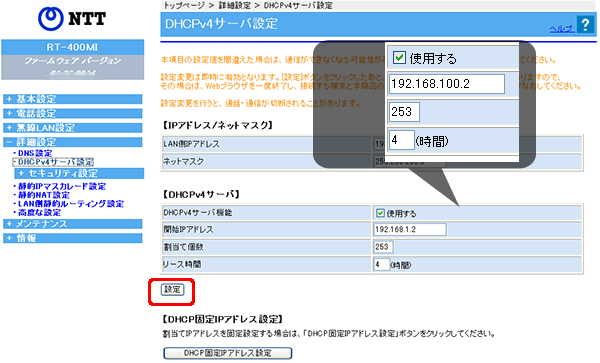Viewport: 600px width, 363px height.
Task: Click 詳細設定 in the breadcrumb
Action: pyautogui.click(x=235, y=5)
